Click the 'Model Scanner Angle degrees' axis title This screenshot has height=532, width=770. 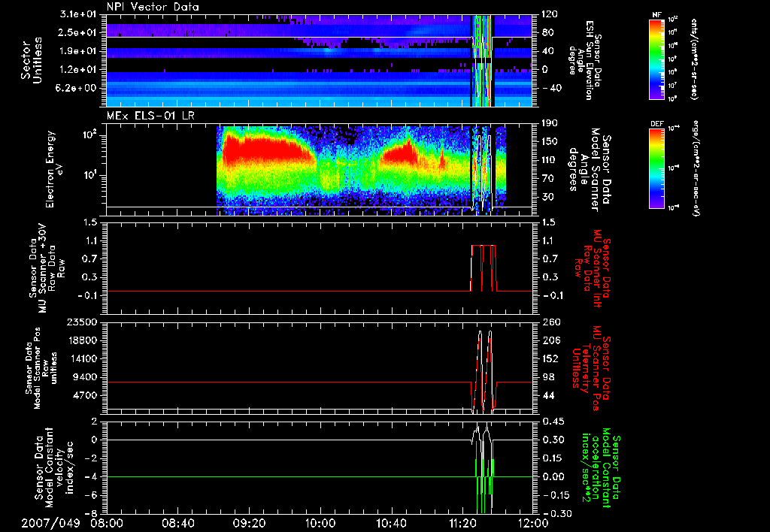(590, 169)
